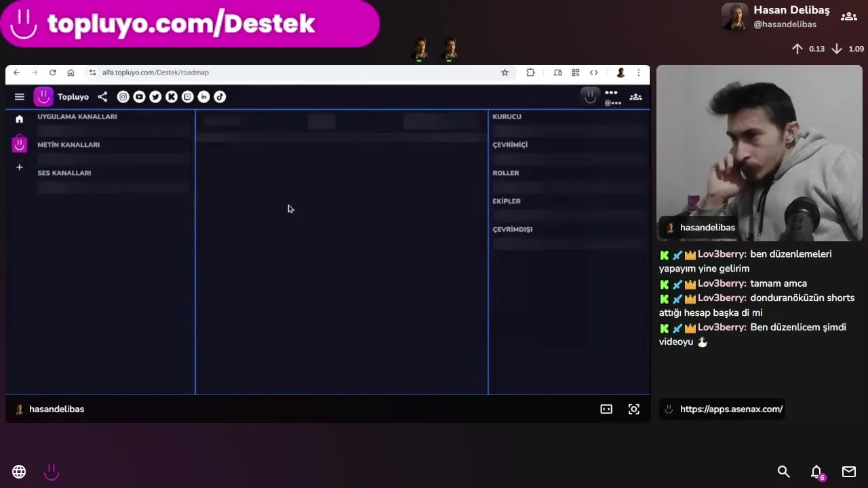Open the Hasan Delibaş profile at top right
This screenshot has width=868, height=488.
(x=776, y=17)
